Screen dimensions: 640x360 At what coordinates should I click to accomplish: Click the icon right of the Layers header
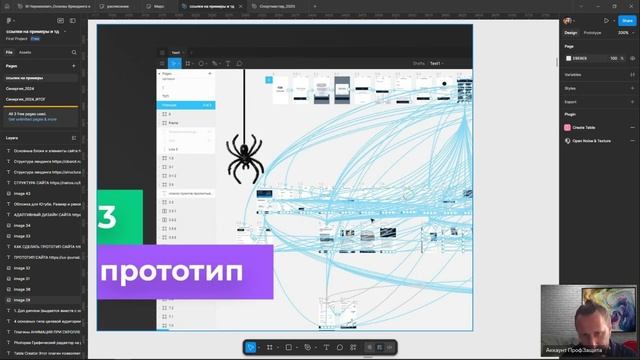[74, 138]
